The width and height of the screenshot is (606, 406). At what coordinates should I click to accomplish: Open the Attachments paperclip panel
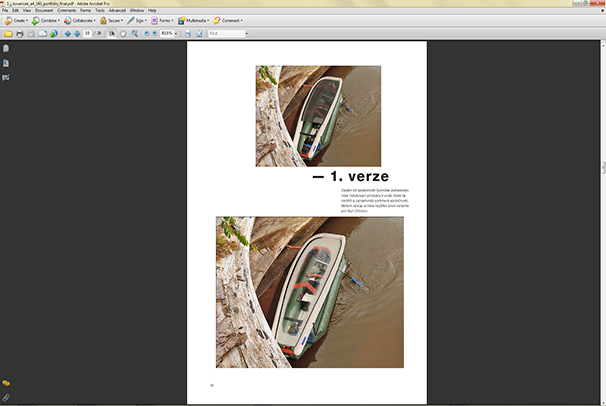pyautogui.click(x=6, y=397)
